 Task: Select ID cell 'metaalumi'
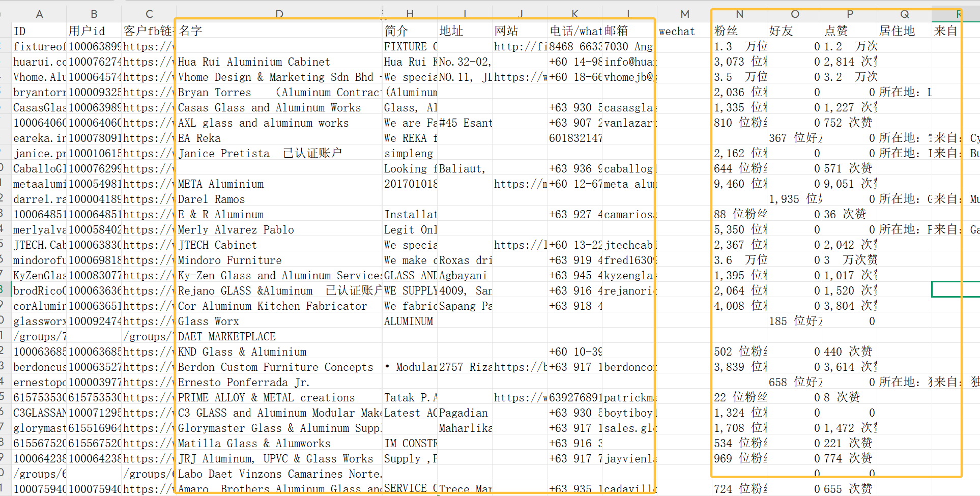click(39, 184)
